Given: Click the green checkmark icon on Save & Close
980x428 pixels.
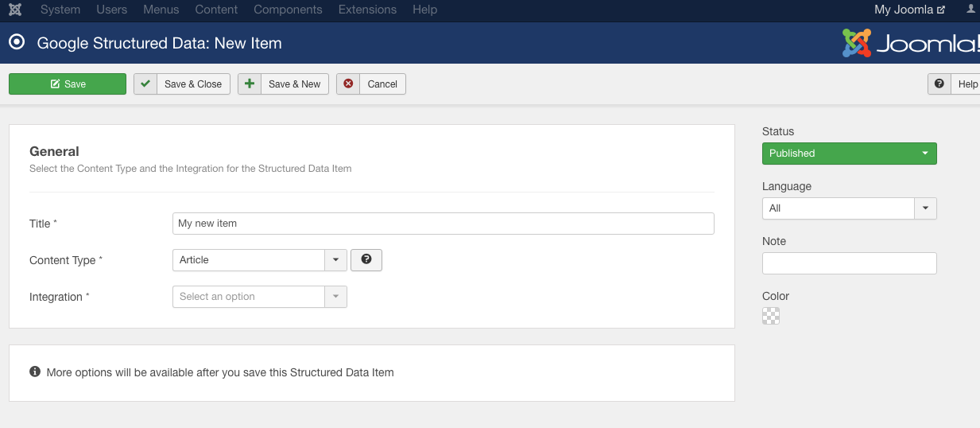Looking at the screenshot, I should click(x=145, y=84).
